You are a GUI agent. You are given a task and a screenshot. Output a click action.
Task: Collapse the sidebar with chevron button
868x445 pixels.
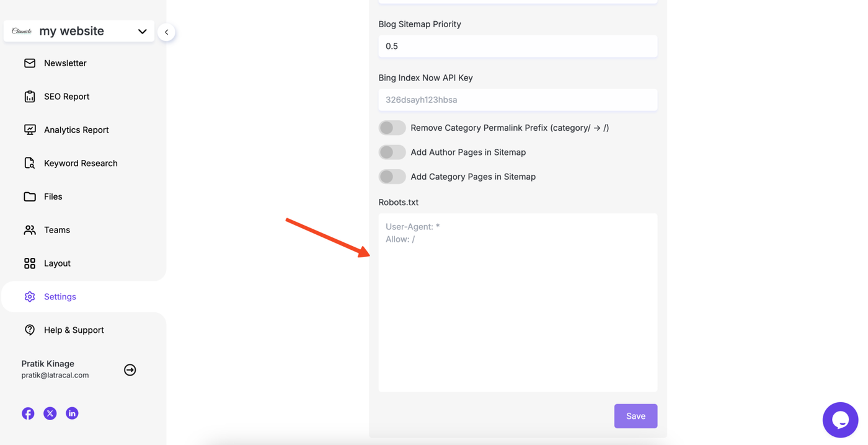[166, 32]
